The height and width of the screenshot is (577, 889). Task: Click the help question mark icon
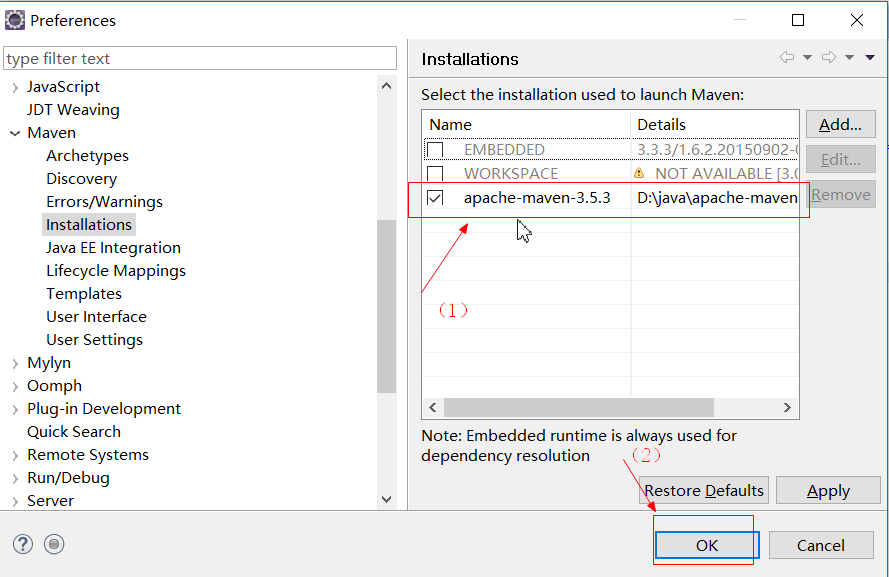(23, 544)
